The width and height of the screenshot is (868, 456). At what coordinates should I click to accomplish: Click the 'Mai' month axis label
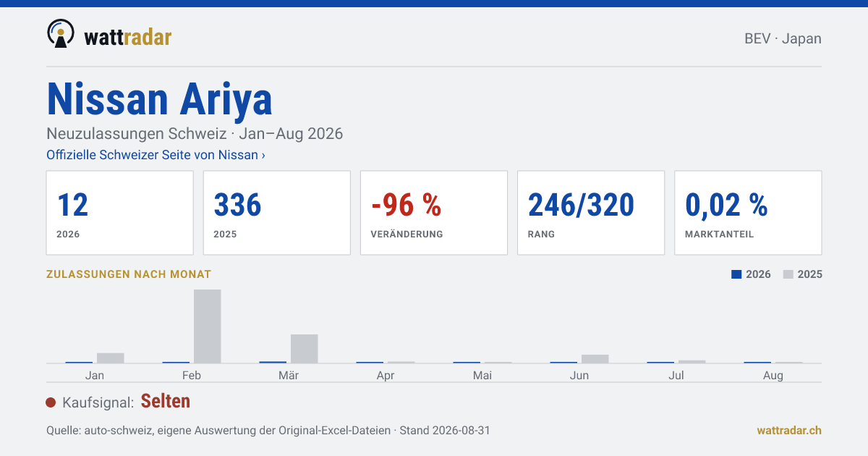click(482, 375)
